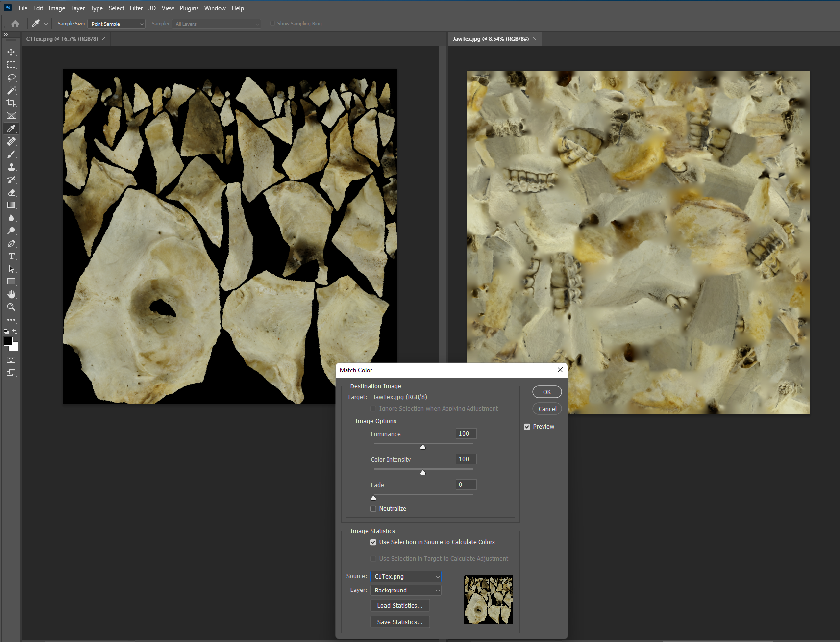Enable the Neutralize checkbox
840x642 pixels.
(373, 509)
